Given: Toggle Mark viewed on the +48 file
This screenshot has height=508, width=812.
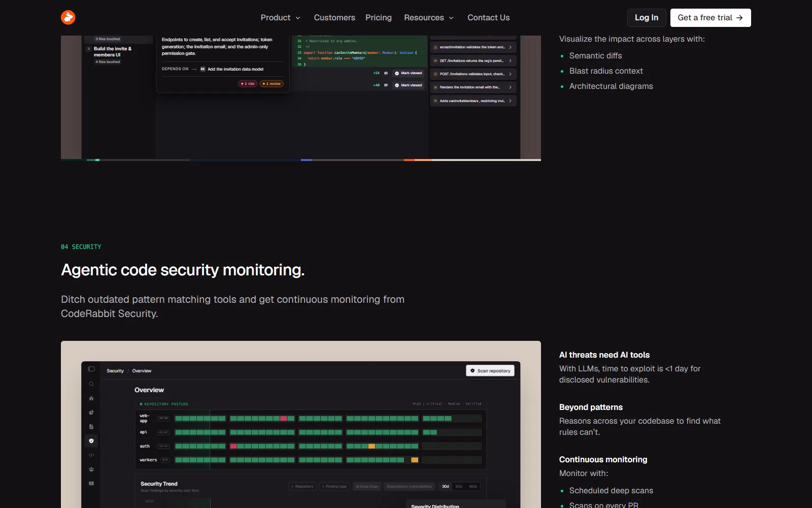Looking at the screenshot, I should pos(409,85).
